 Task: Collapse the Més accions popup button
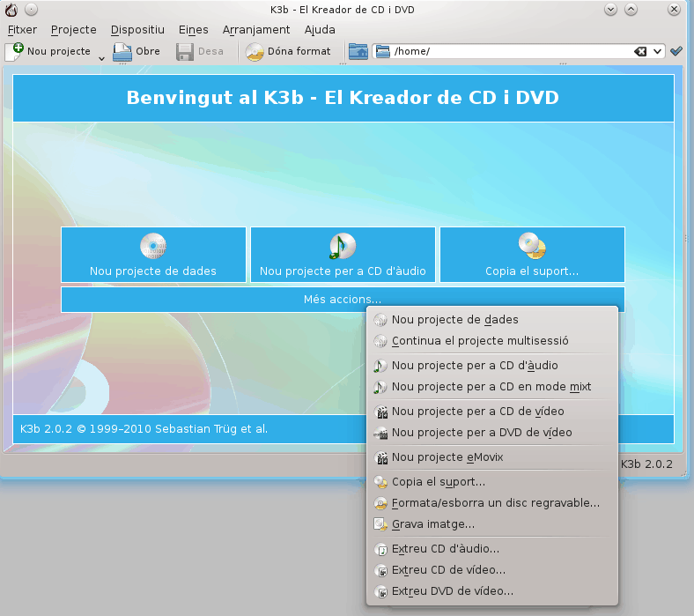tap(343, 300)
